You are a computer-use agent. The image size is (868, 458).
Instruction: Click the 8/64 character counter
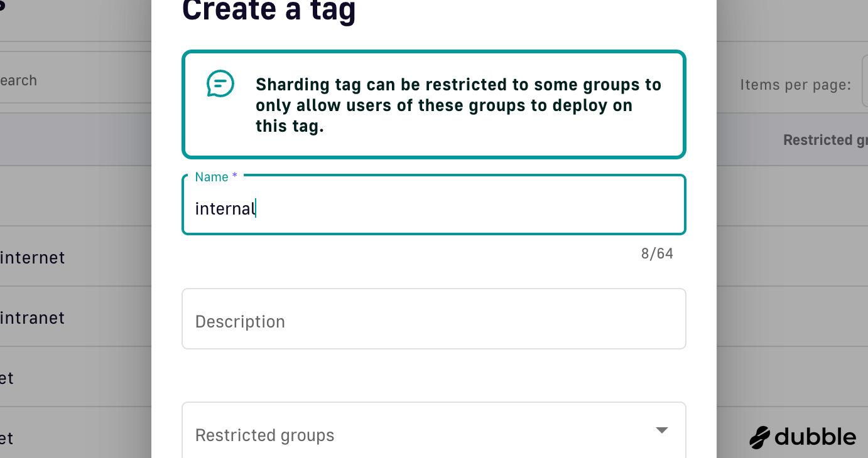click(657, 253)
